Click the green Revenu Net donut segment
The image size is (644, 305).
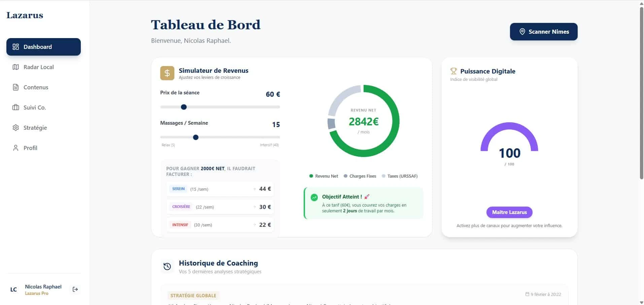[x=396, y=121]
